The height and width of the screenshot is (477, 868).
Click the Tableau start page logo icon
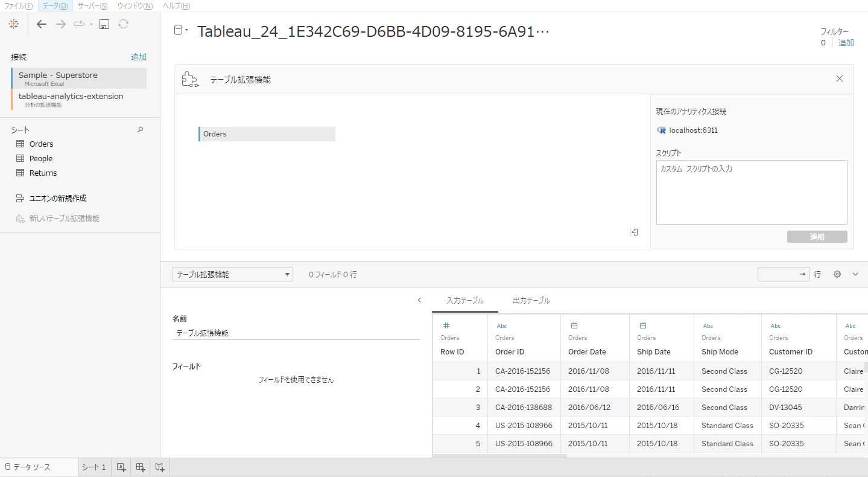(x=14, y=24)
